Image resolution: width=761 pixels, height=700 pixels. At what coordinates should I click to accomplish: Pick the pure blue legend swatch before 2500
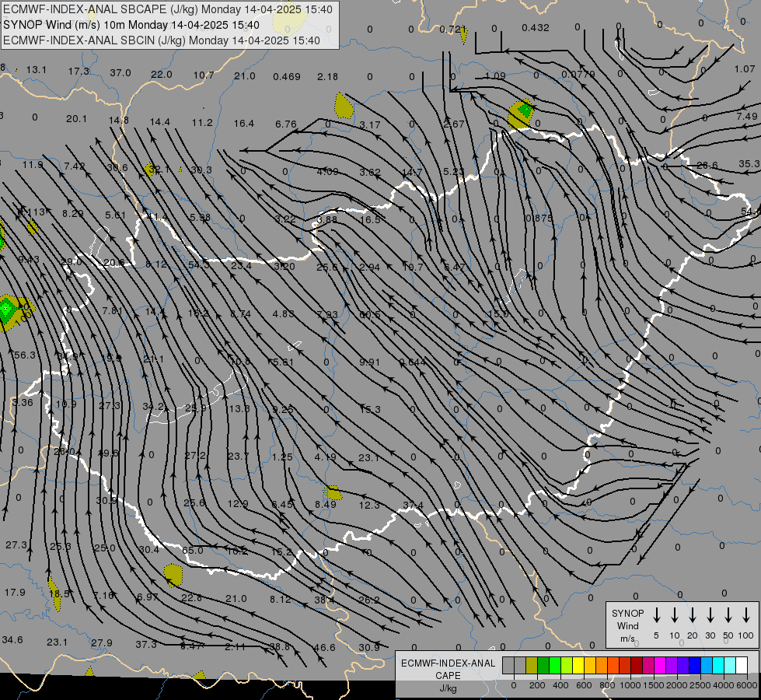(x=695, y=665)
